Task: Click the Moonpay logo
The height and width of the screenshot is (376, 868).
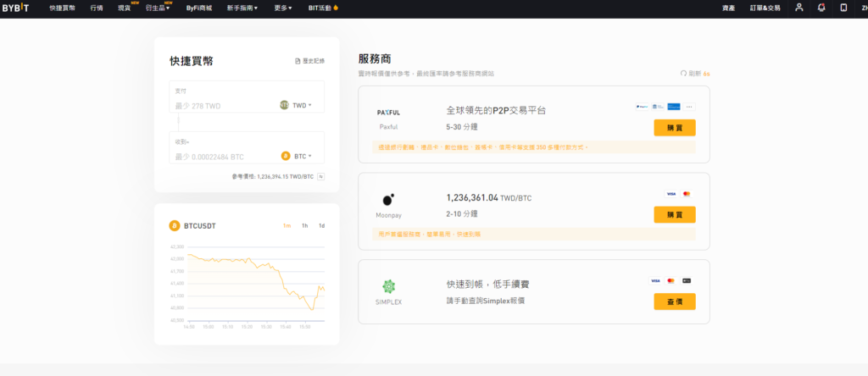Action: (x=388, y=200)
